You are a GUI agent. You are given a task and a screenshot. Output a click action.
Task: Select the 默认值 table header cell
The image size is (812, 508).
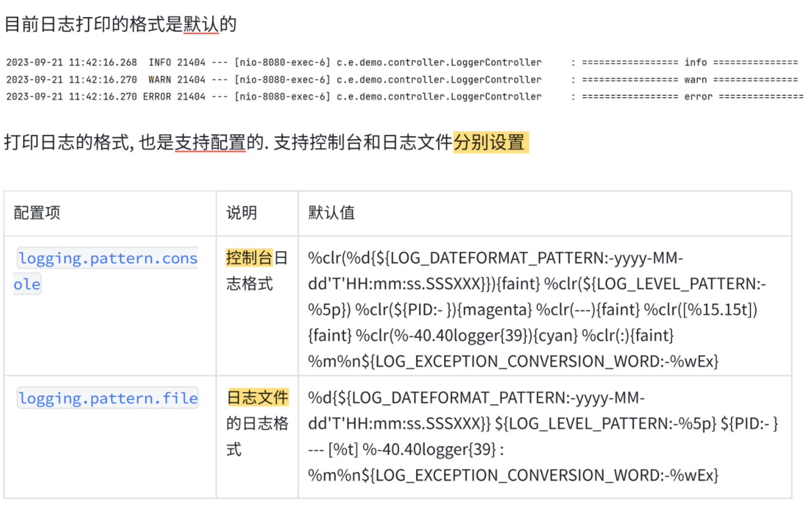point(545,213)
